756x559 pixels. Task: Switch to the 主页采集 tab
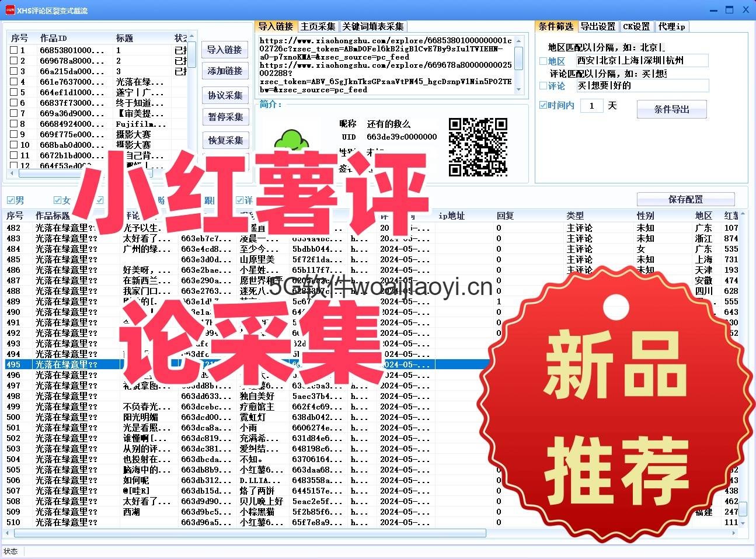click(x=318, y=26)
